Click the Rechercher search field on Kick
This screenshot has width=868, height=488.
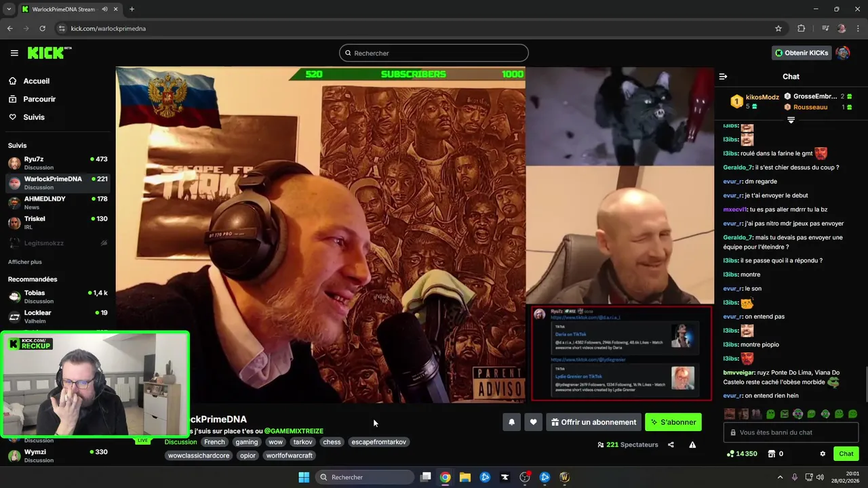pyautogui.click(x=434, y=53)
